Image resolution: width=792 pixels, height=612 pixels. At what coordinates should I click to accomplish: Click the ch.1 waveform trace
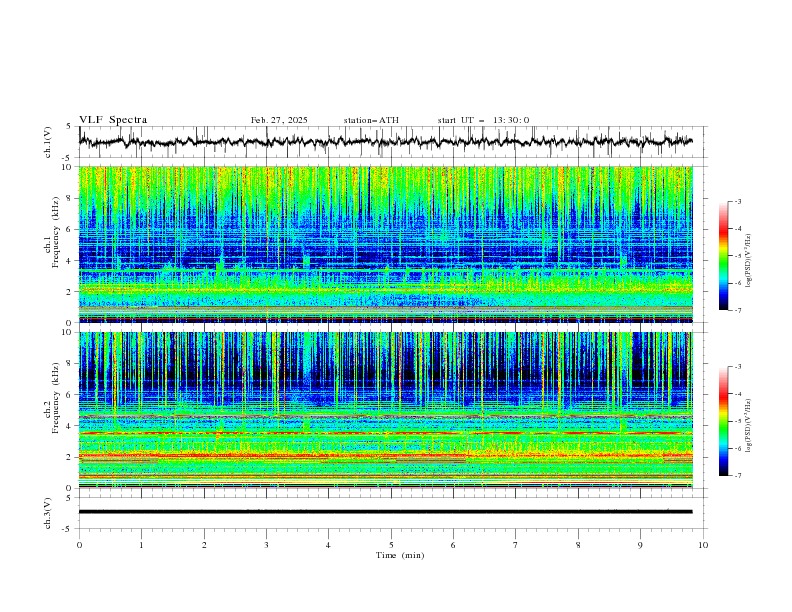385,142
